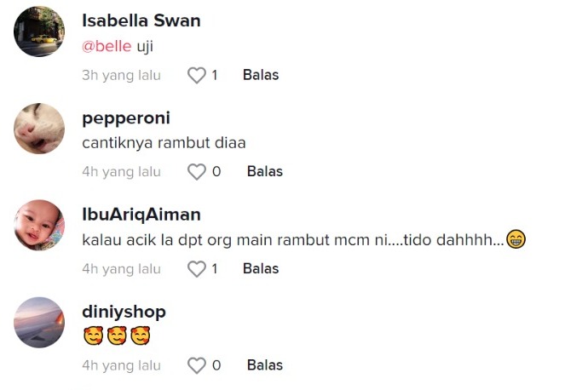Screen dimensions: 588x390
Task: Open diniyshop's airplane wing avatar
Action: [39, 322]
